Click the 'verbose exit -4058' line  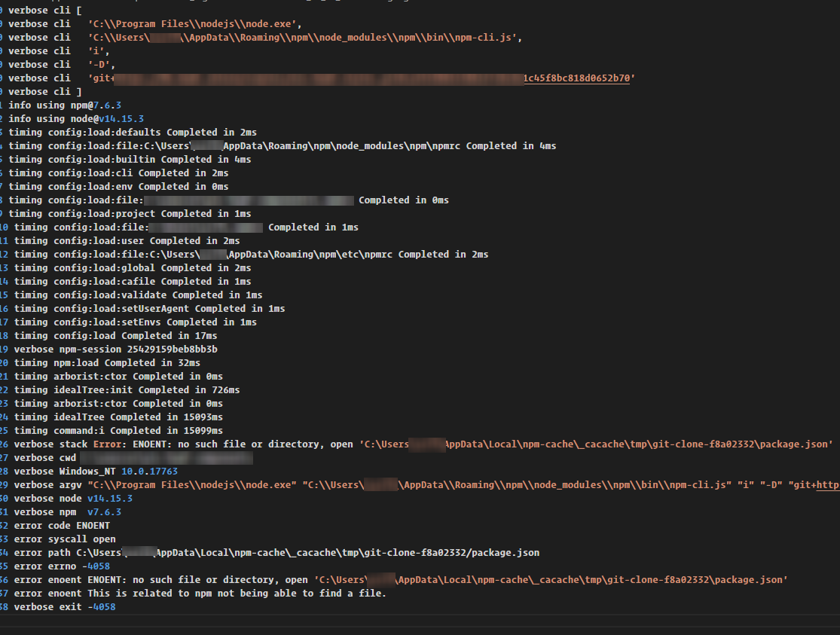(65, 607)
